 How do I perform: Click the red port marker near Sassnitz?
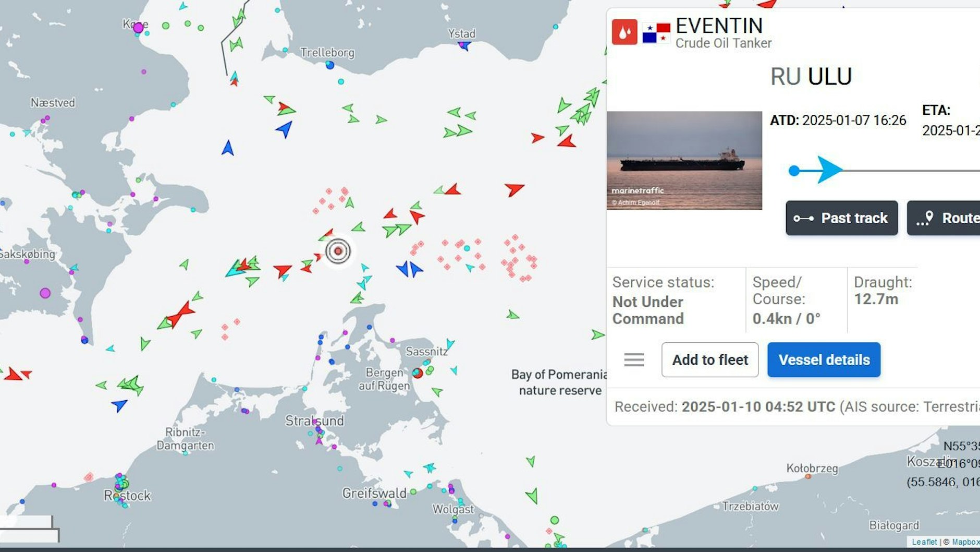418,373
